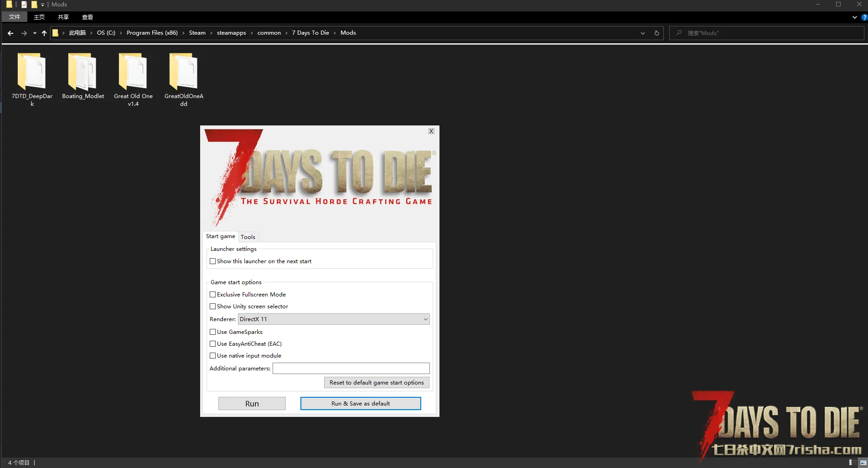Open the 7DTD_DeepDark folder
Image resolution: width=868 pixels, height=468 pixels.
point(32,79)
